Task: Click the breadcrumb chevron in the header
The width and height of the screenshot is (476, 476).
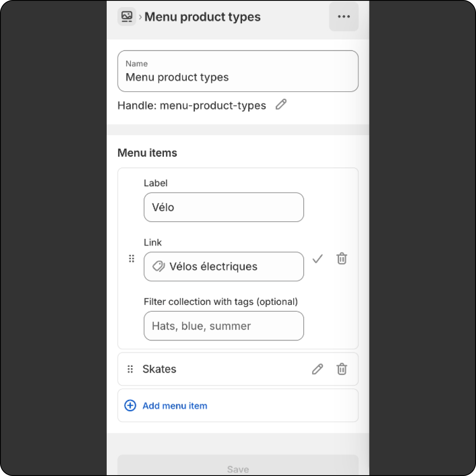Action: coord(140,17)
